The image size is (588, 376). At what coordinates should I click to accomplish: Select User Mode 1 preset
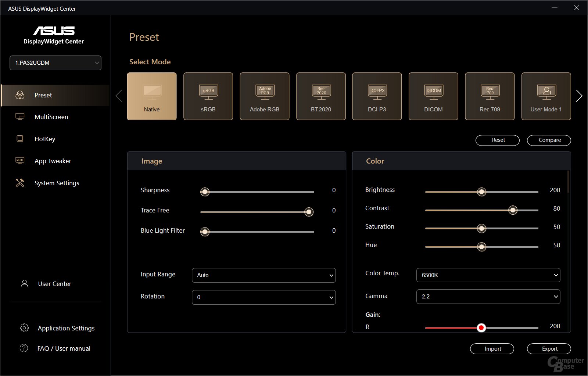546,96
